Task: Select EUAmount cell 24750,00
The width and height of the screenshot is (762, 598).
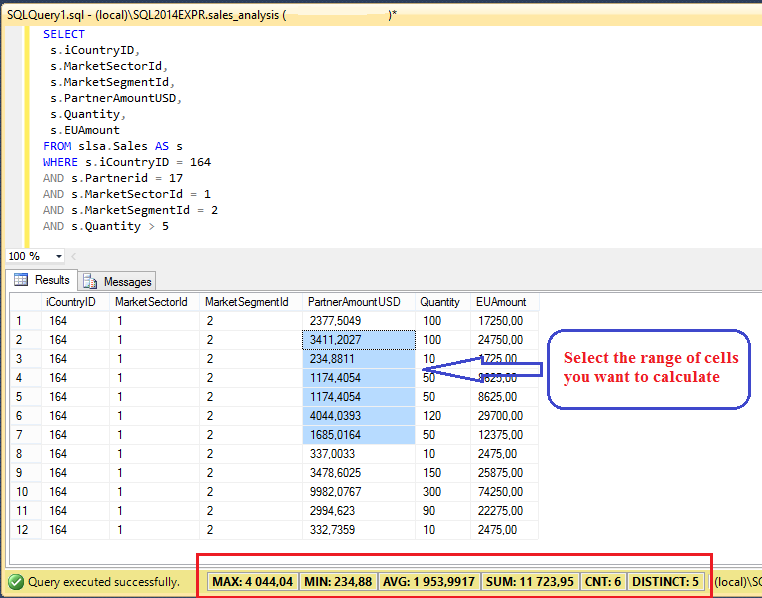Action: pyautogui.click(x=504, y=340)
